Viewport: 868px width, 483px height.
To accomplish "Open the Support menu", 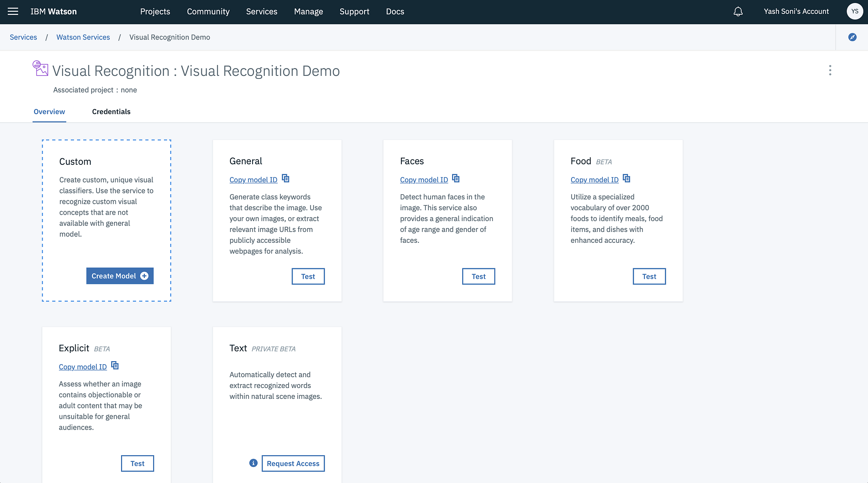I will (x=355, y=12).
